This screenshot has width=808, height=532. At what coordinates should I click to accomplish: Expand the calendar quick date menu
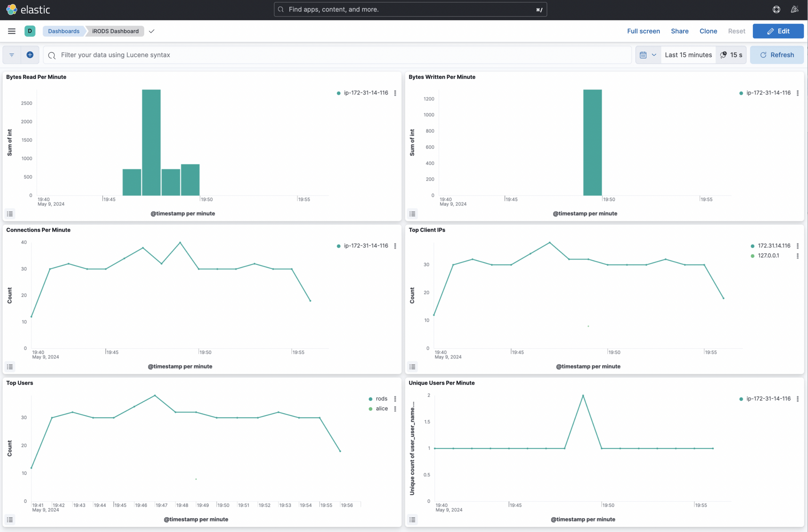coord(648,55)
